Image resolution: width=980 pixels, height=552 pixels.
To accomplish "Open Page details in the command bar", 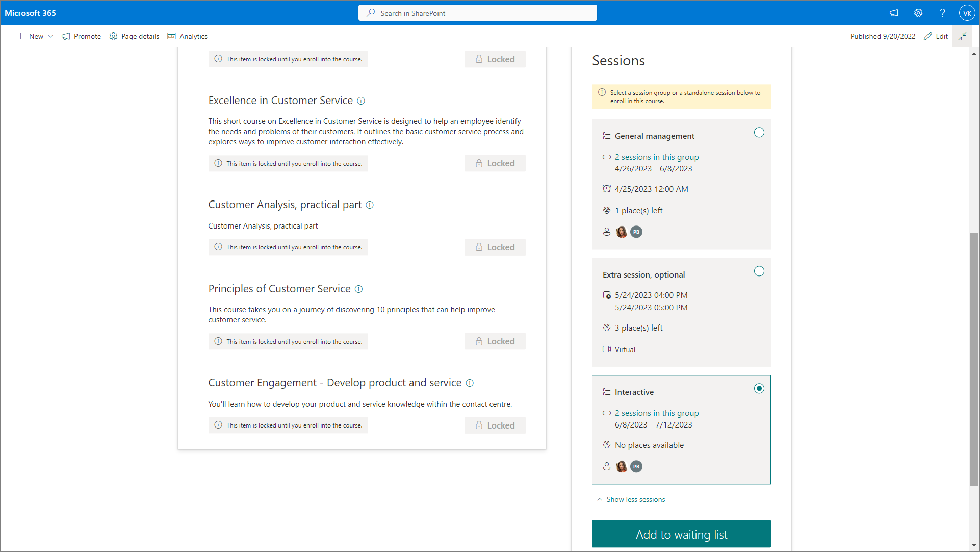I will [x=135, y=37].
